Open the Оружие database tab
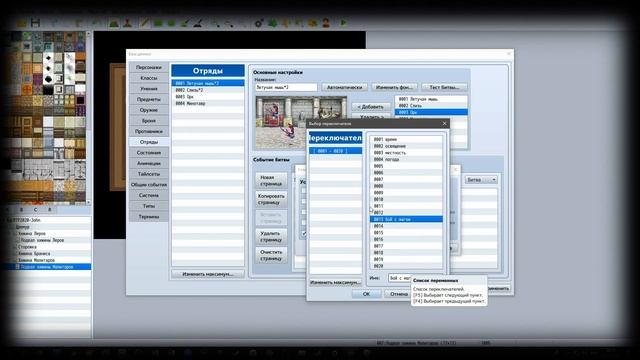The image size is (640, 360). coord(149,110)
